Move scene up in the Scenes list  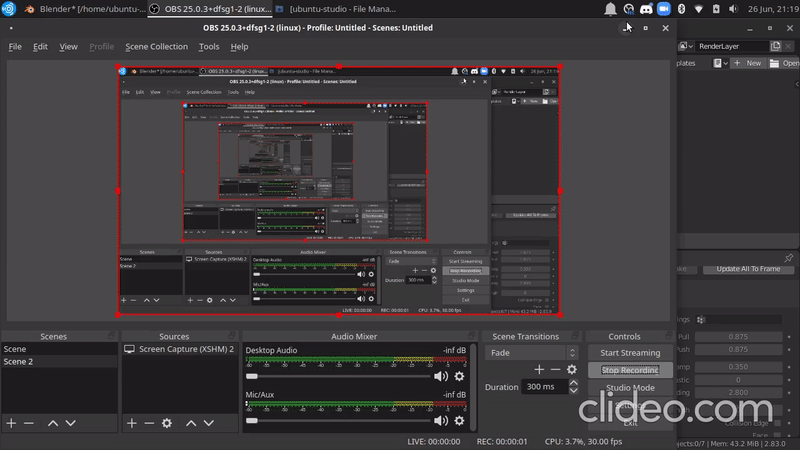tap(53, 423)
